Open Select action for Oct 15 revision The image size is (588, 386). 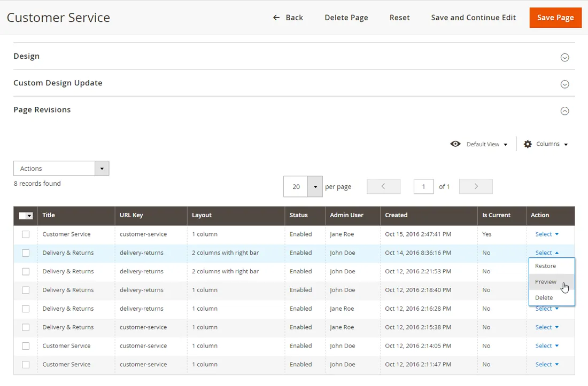(547, 234)
